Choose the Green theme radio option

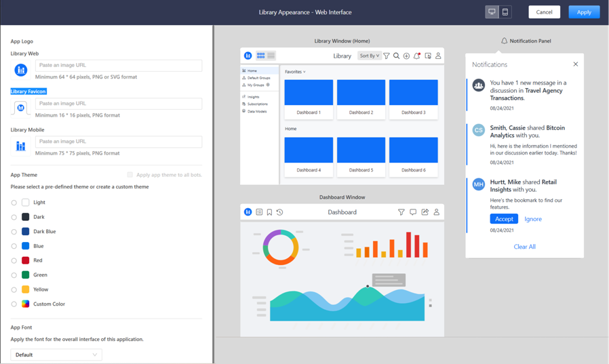(x=14, y=275)
